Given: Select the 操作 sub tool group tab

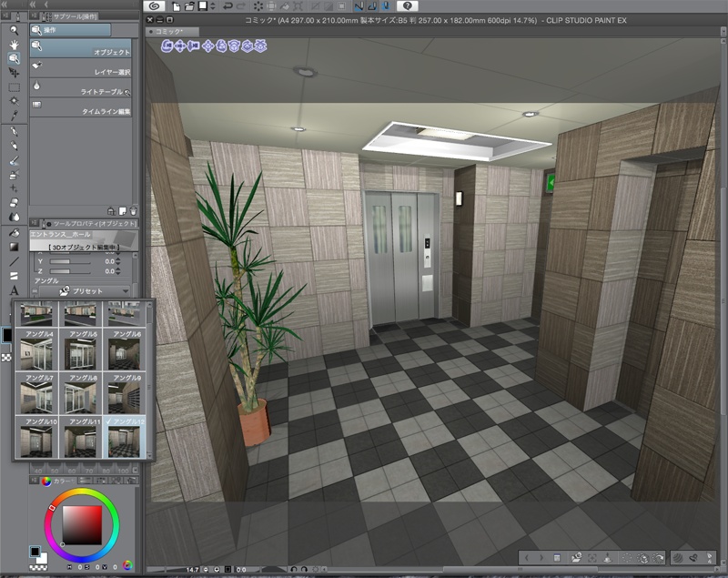Looking at the screenshot, I should 71,30.
